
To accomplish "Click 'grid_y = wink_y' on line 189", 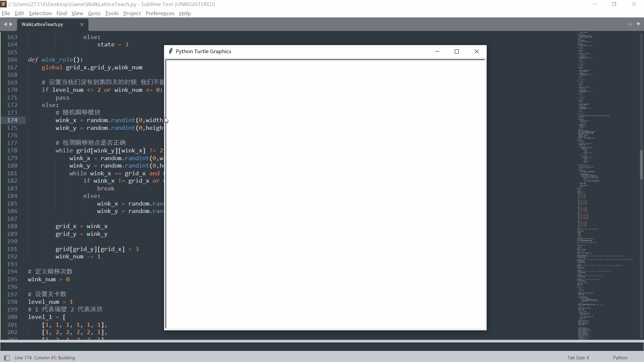I will coord(82,234).
